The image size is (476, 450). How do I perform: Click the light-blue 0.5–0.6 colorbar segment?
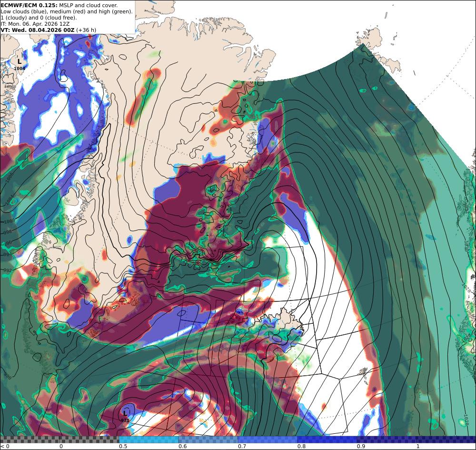click(x=149, y=440)
